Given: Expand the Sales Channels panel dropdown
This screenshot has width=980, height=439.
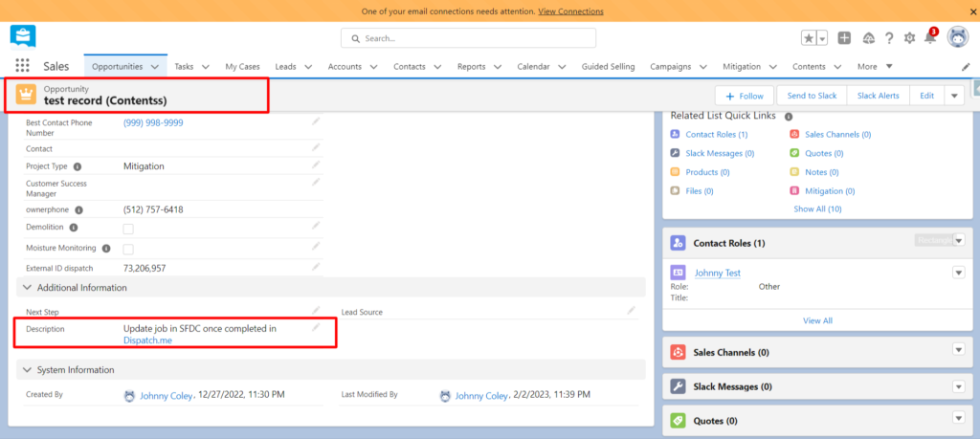Looking at the screenshot, I should click(x=958, y=353).
